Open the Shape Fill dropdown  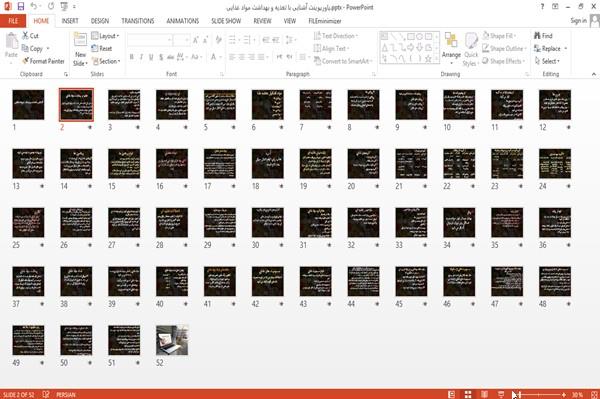pos(499,36)
